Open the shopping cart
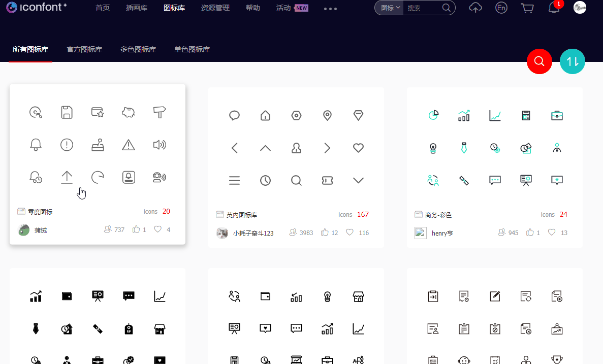 pos(527,8)
